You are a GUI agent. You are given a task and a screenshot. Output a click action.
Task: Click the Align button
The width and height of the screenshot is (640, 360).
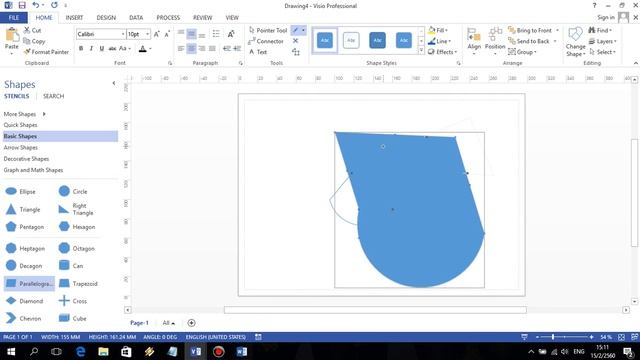coord(474,41)
